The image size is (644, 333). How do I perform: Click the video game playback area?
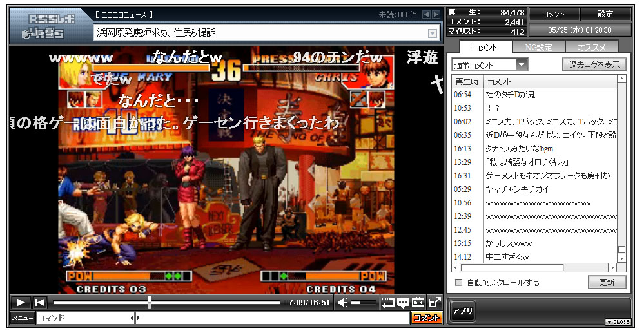pos(226,170)
